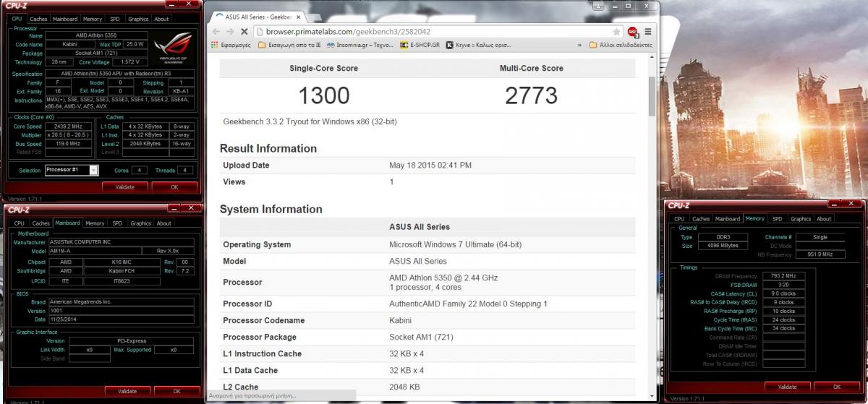Switch Memory window to the SPD tab
The width and height of the screenshot is (868, 404).
point(777,218)
